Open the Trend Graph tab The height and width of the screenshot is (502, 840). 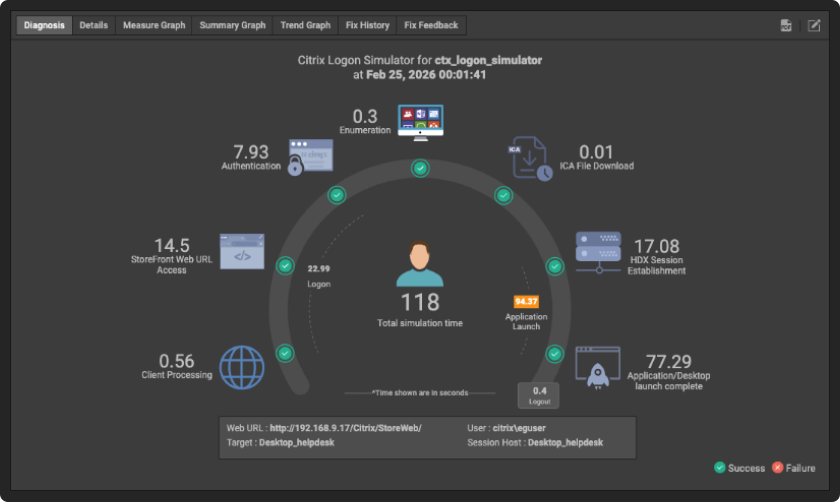pyautogui.click(x=305, y=25)
